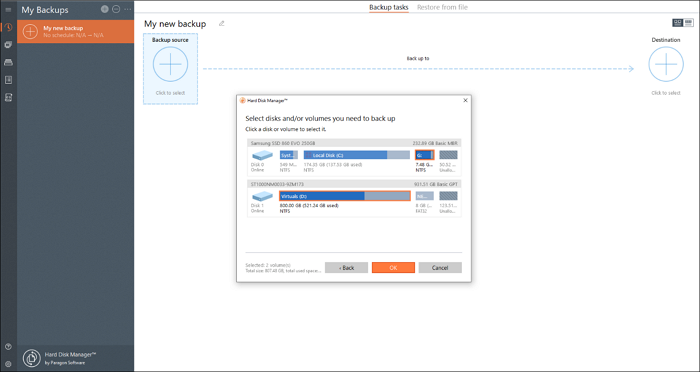Viewport: 700px width, 372px height.
Task: Switch to the second view mode icon
Action: pyautogui.click(x=689, y=22)
